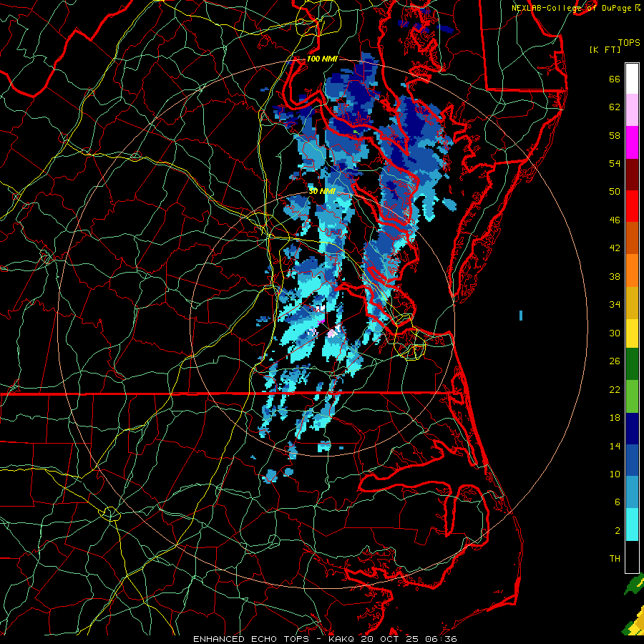Screen dimensions: 644x644
Task: Click the medium blue legend swatch
Action: pyautogui.click(x=632, y=460)
